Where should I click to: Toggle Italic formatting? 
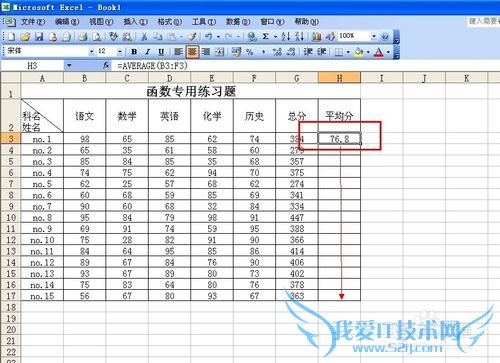pyautogui.click(x=148, y=52)
